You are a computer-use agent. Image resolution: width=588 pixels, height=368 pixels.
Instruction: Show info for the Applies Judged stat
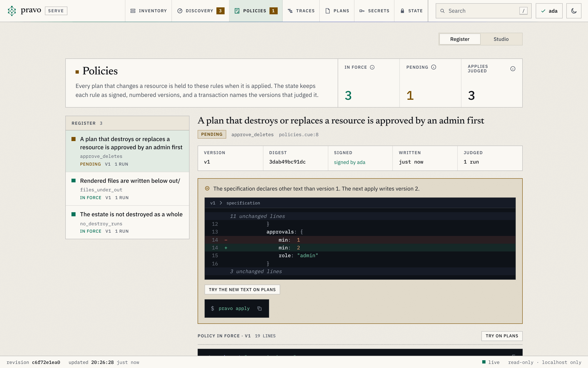click(x=513, y=69)
